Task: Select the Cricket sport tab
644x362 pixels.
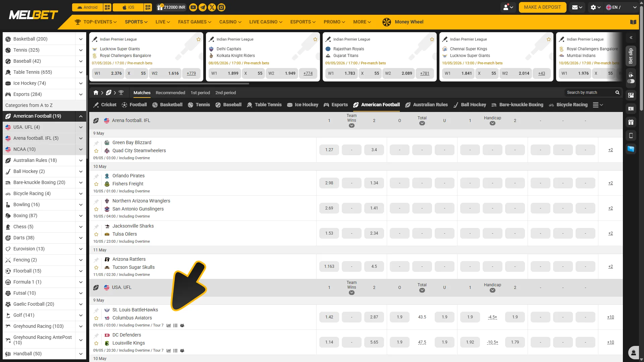Action: point(105,105)
